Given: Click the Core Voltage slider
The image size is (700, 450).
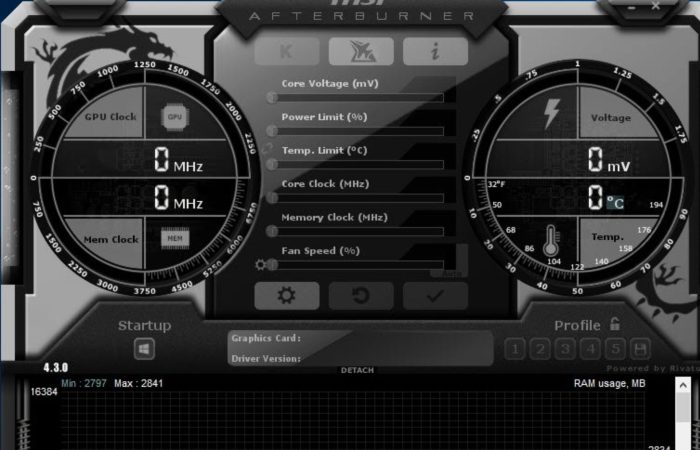Looking at the screenshot, I should pyautogui.click(x=357, y=97).
